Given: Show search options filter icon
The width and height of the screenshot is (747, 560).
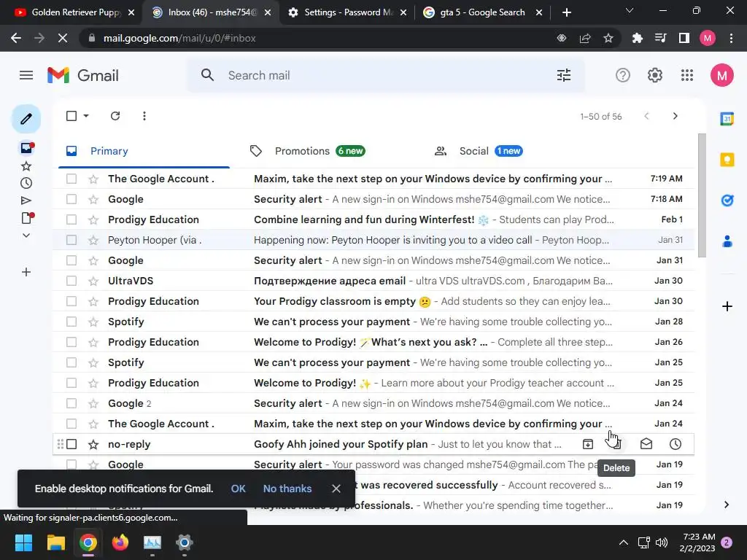Looking at the screenshot, I should click(564, 75).
